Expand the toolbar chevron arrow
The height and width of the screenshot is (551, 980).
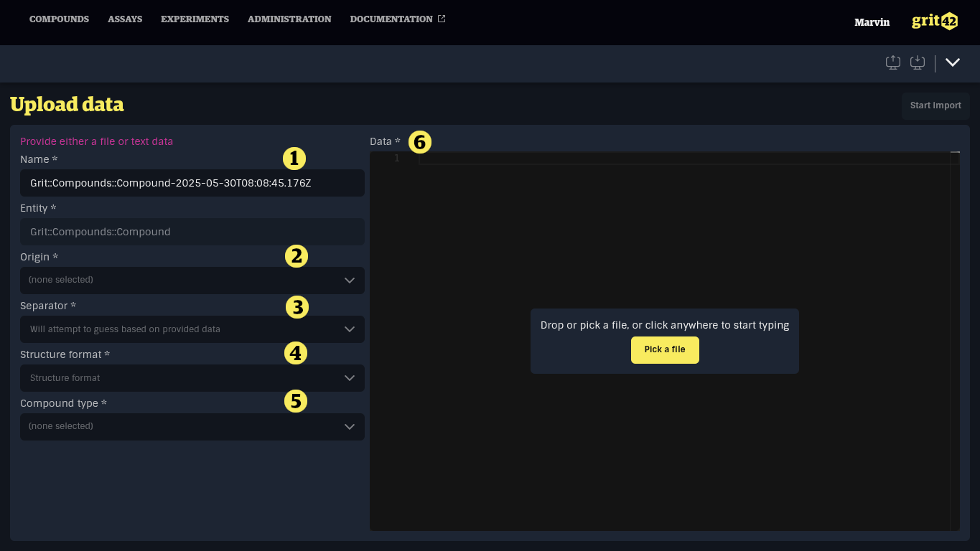pos(953,62)
